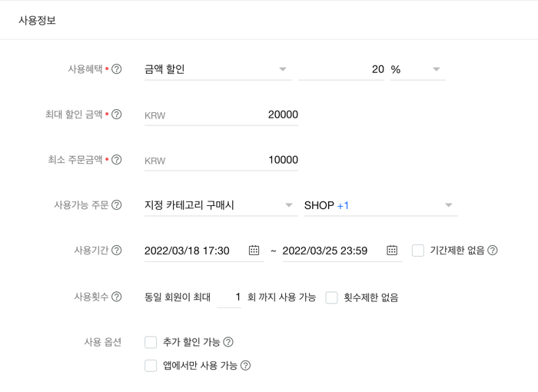Open the start date calendar picker
The height and width of the screenshot is (392, 538).
tap(254, 251)
